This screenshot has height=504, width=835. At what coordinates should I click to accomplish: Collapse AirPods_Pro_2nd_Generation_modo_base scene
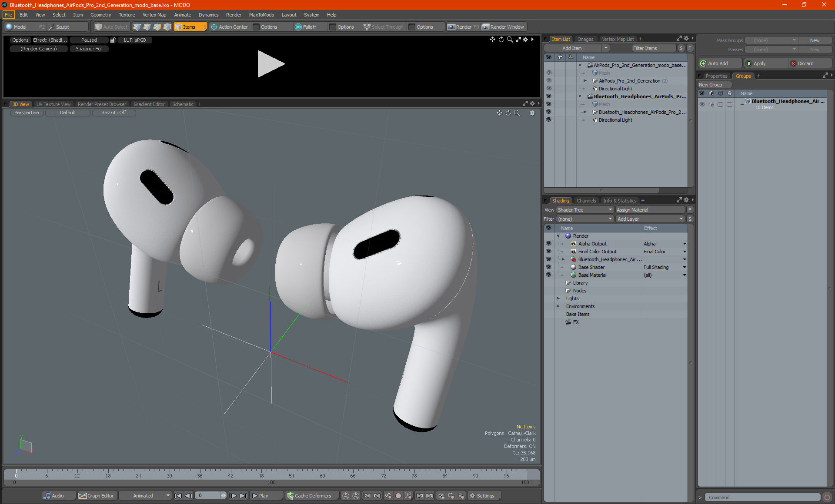(x=580, y=65)
